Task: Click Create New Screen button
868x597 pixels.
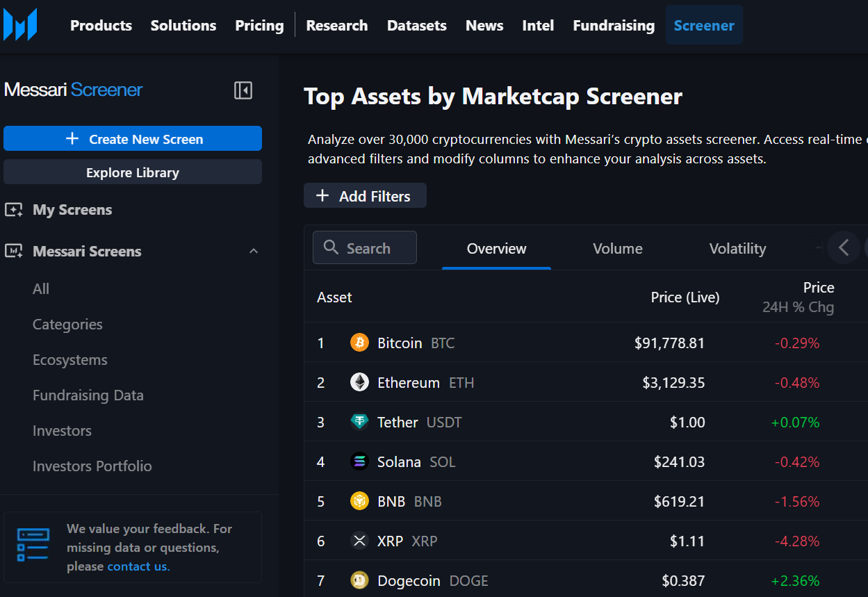Action: click(x=133, y=138)
